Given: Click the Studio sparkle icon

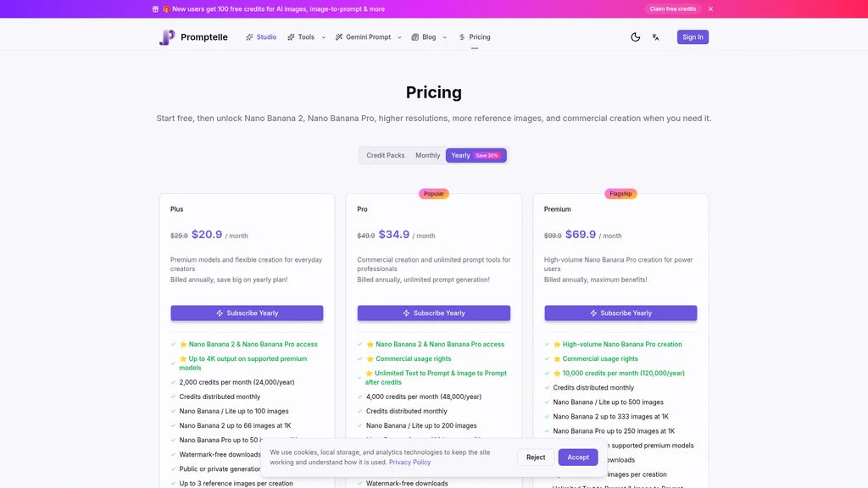Looking at the screenshot, I should (x=250, y=37).
